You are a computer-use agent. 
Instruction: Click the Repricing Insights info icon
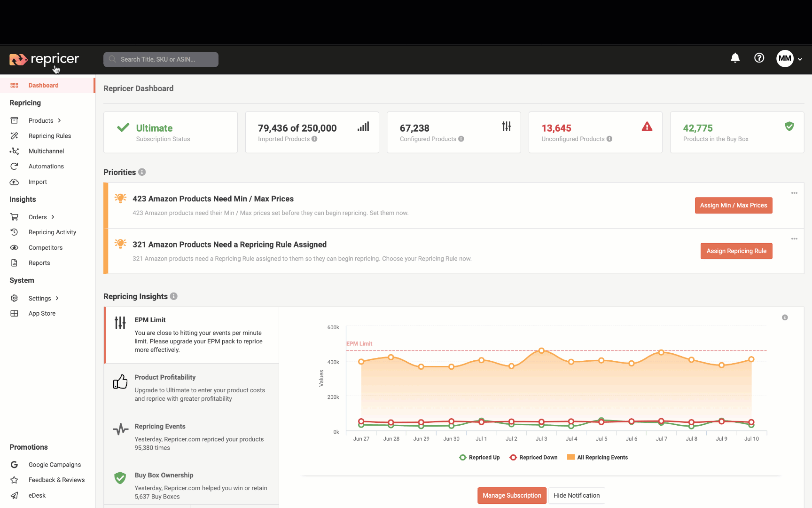tap(174, 296)
